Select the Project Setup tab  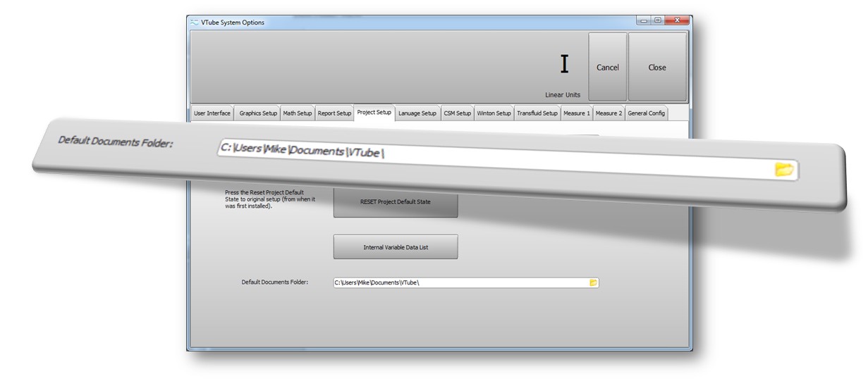click(x=374, y=113)
